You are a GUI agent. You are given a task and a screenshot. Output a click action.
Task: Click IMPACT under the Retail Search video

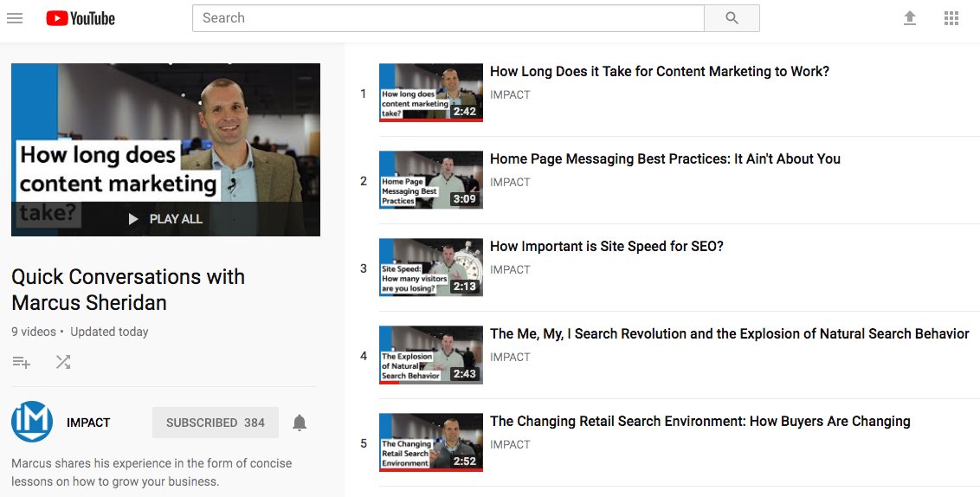(x=510, y=445)
